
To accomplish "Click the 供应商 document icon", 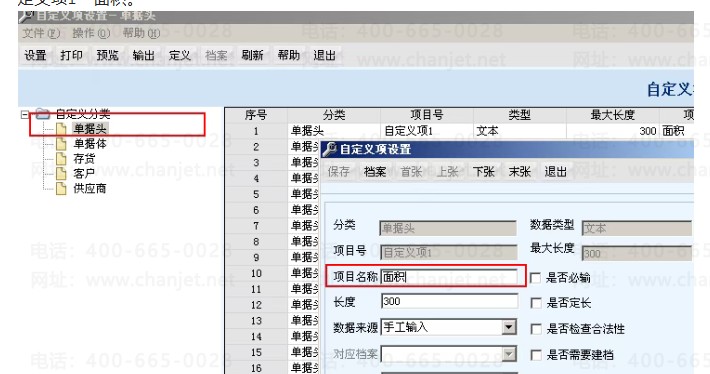I will coord(61,188).
